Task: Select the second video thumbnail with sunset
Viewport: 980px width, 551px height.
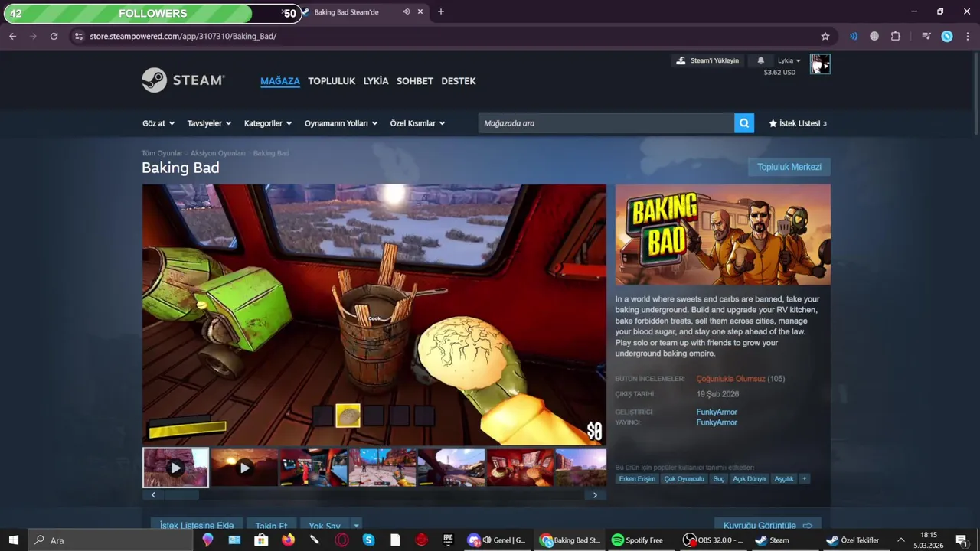Action: point(244,468)
